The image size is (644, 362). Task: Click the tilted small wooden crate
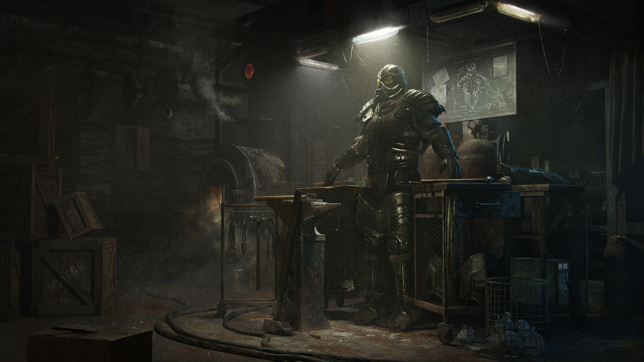(78, 214)
